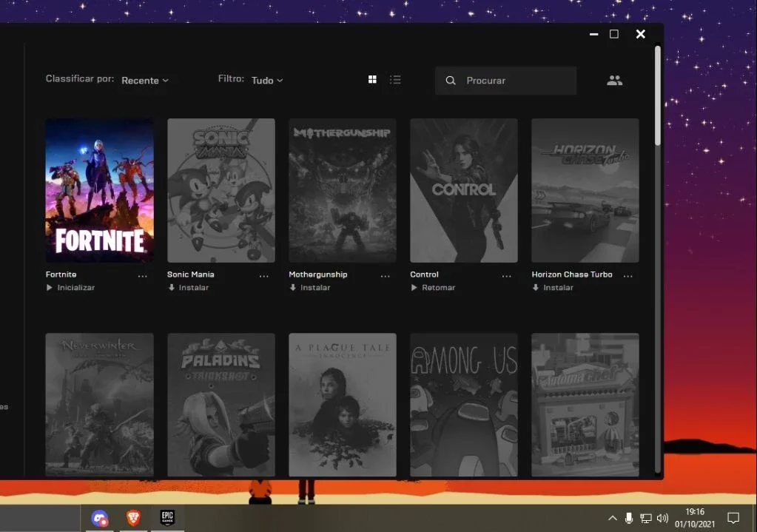The height and width of the screenshot is (532, 757).
Task: Switch to grid view layout
Action: pos(372,80)
